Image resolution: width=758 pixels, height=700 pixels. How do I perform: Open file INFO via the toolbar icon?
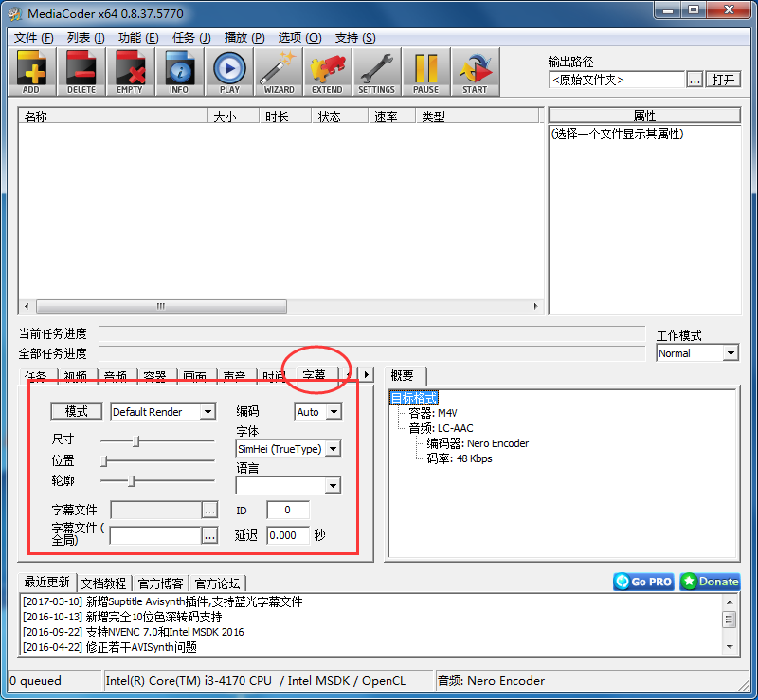[179, 71]
